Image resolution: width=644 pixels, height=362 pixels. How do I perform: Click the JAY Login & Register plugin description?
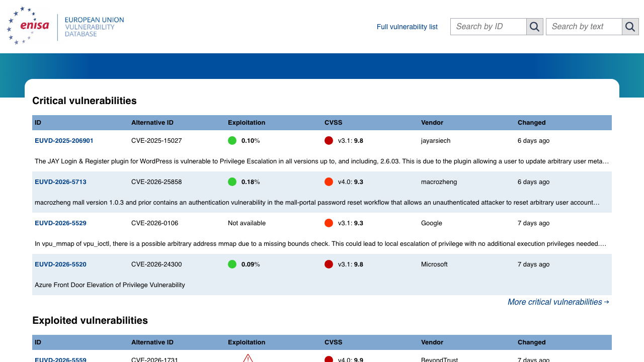322,161
